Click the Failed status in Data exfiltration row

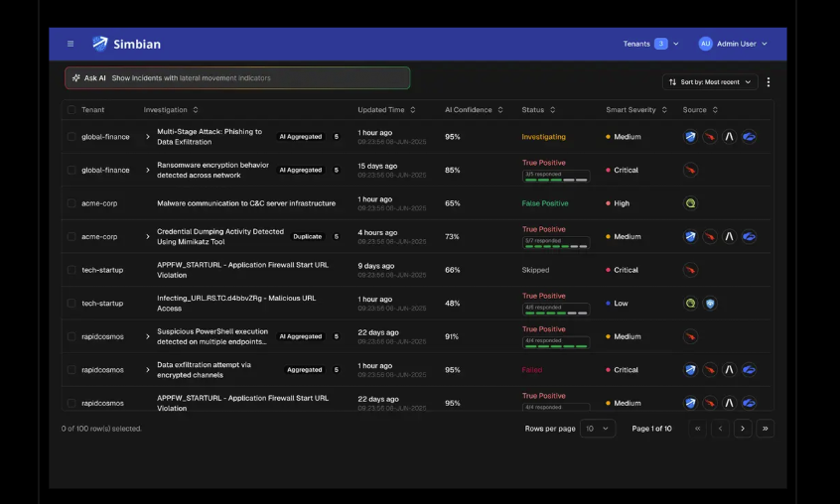click(x=532, y=370)
